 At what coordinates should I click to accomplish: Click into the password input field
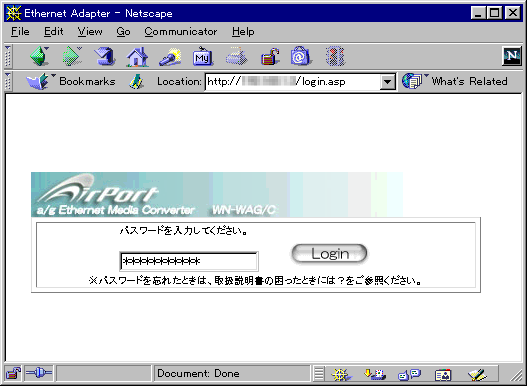pos(189,261)
